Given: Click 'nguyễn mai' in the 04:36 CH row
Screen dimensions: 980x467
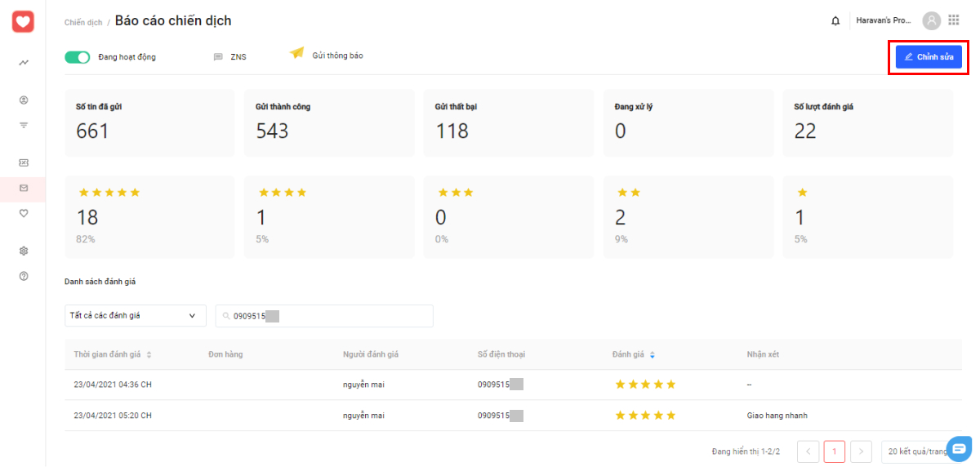Looking at the screenshot, I should click(364, 385).
